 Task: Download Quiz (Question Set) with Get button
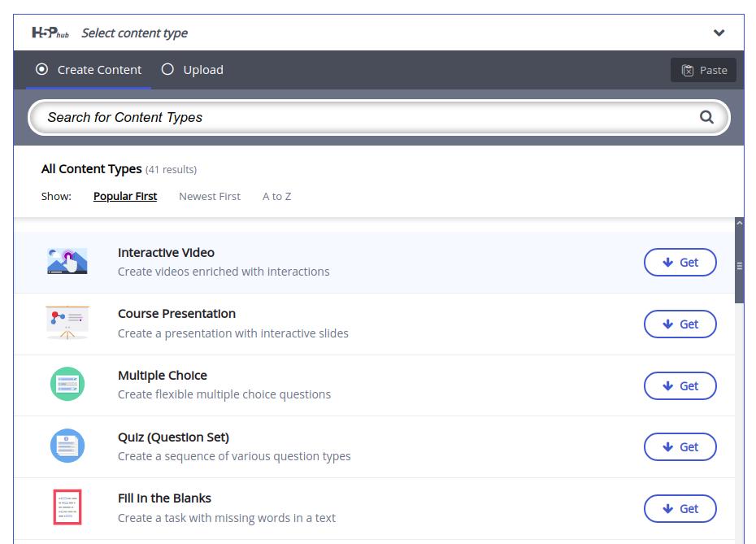click(x=680, y=446)
